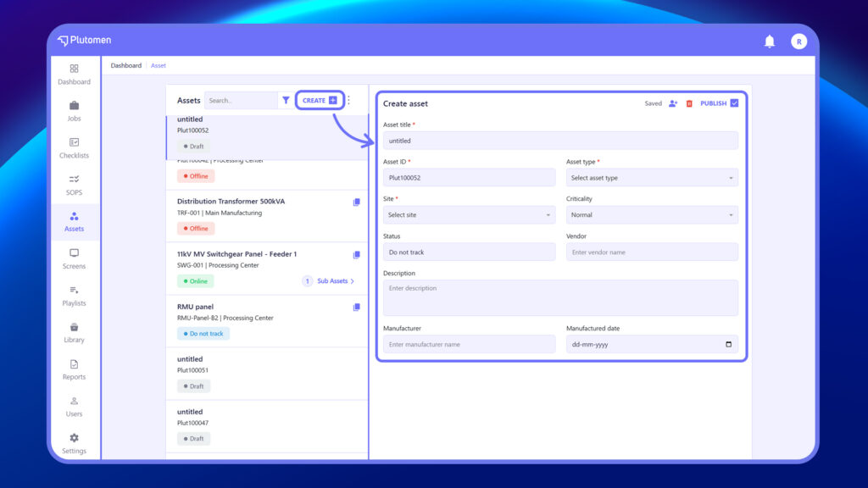Open the notifications bell

pos(770,42)
